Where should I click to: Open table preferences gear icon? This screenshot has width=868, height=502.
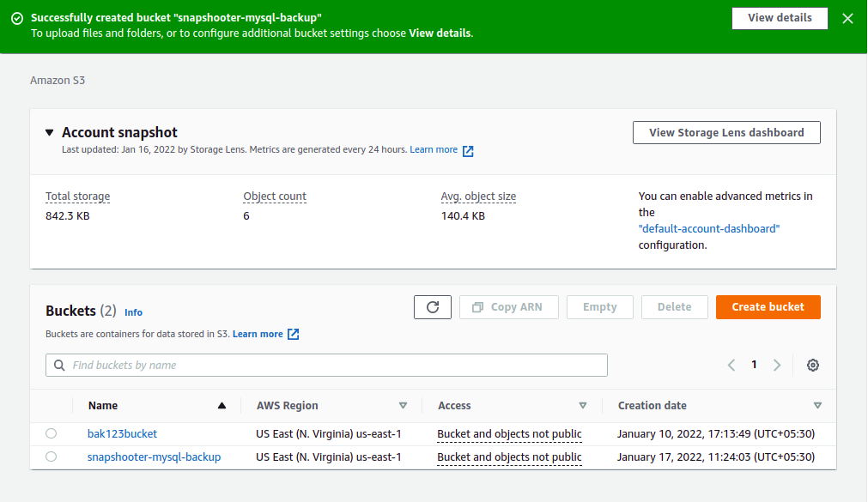click(813, 366)
